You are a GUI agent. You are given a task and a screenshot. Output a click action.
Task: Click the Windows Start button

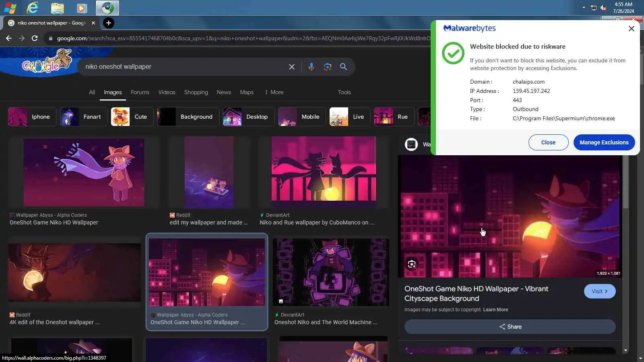(x=10, y=8)
